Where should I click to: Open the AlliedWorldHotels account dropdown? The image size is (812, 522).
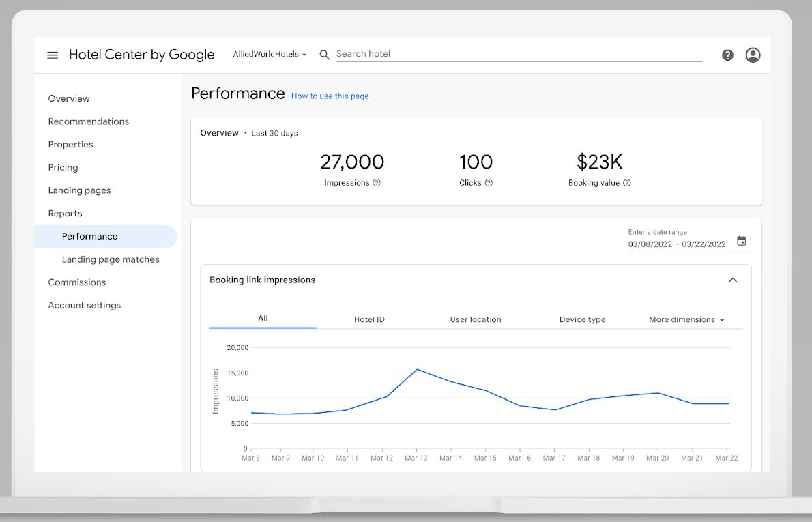[x=270, y=55]
